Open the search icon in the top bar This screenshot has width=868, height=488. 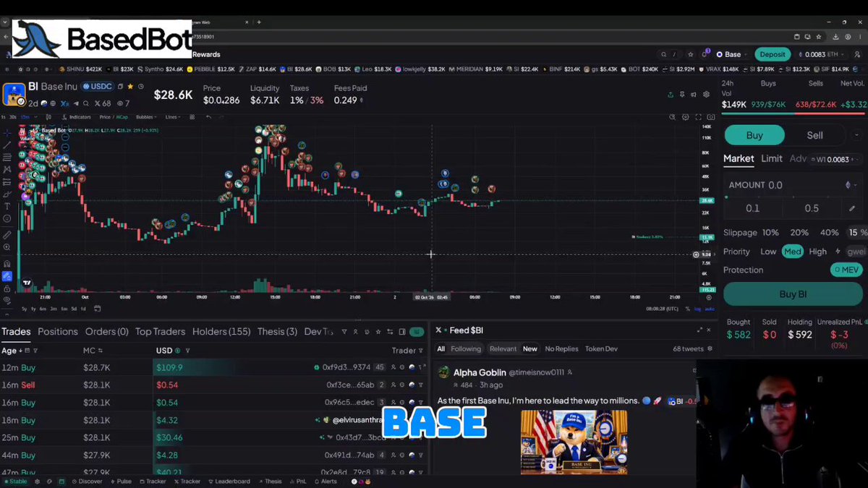pyautogui.click(x=663, y=54)
